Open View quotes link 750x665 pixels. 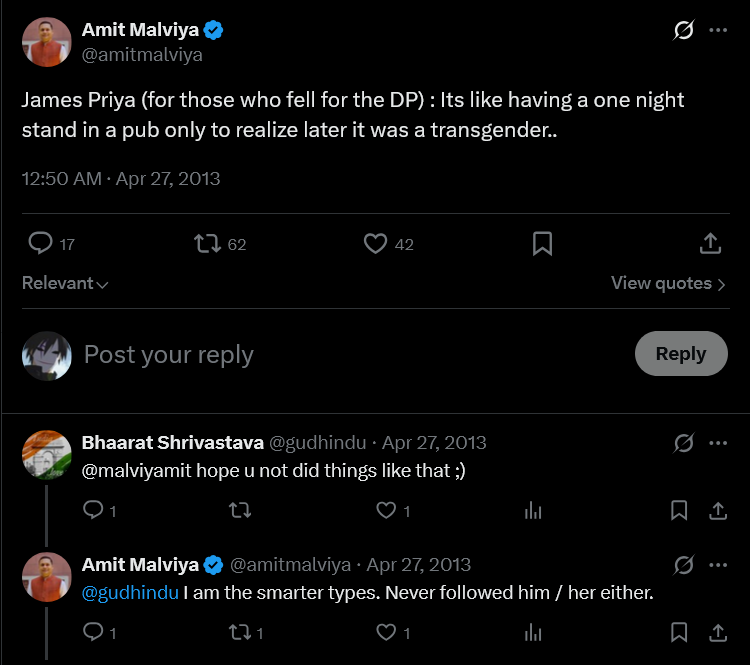point(668,283)
